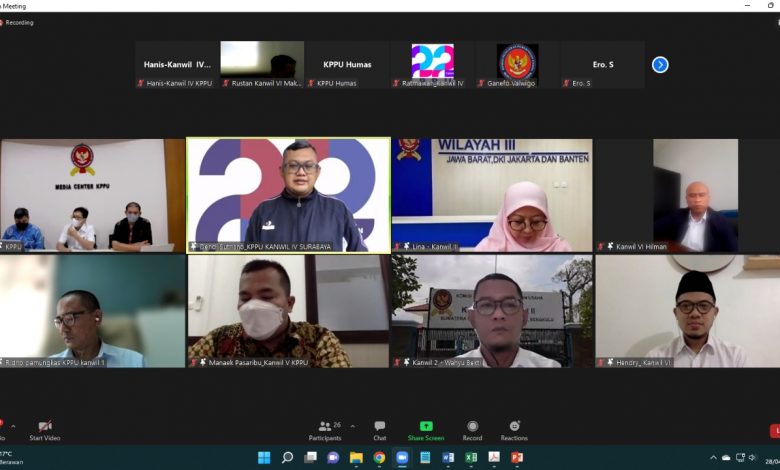The width and height of the screenshot is (780, 470).
Task: Click the Lina Kanwil III video tile
Action: tap(492, 195)
